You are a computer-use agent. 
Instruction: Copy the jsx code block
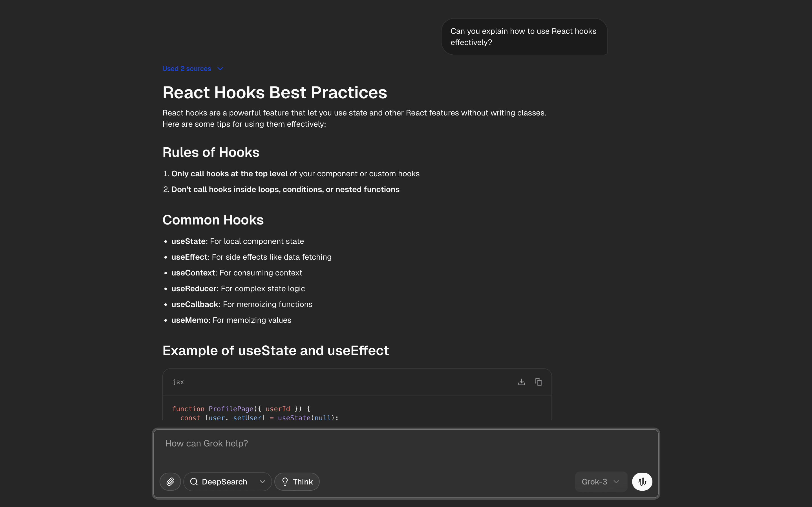[539, 382]
